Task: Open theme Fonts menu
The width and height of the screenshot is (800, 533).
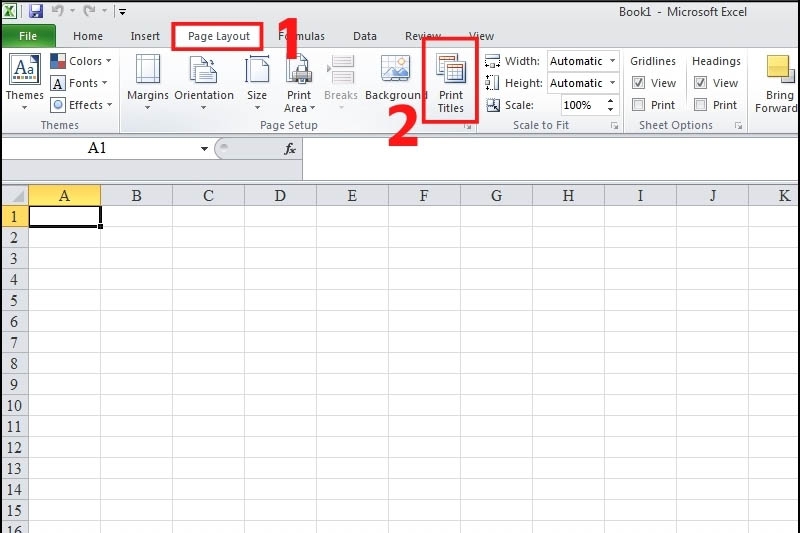Action: (79, 83)
